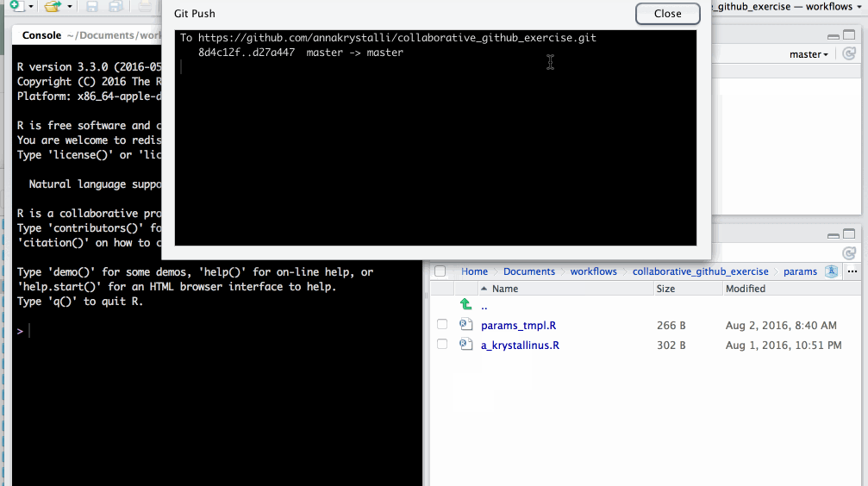
Task: Sort files by Name column
Action: (x=553, y=289)
